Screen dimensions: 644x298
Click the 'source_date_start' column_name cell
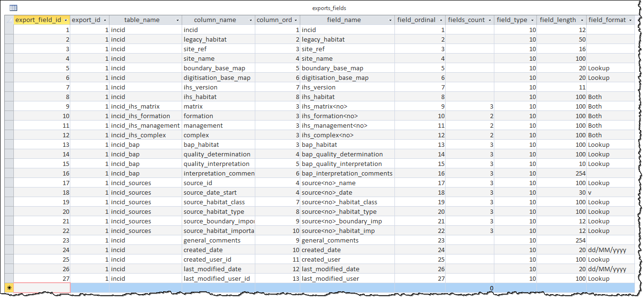click(x=218, y=192)
